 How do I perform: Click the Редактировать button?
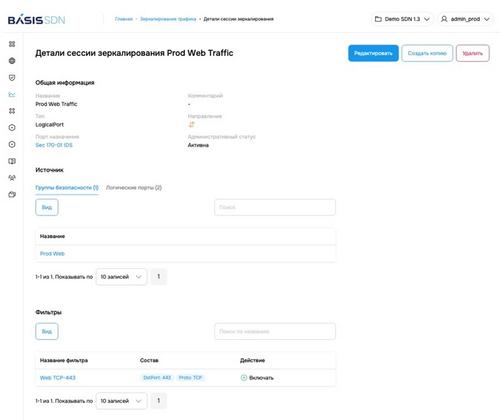pos(373,53)
